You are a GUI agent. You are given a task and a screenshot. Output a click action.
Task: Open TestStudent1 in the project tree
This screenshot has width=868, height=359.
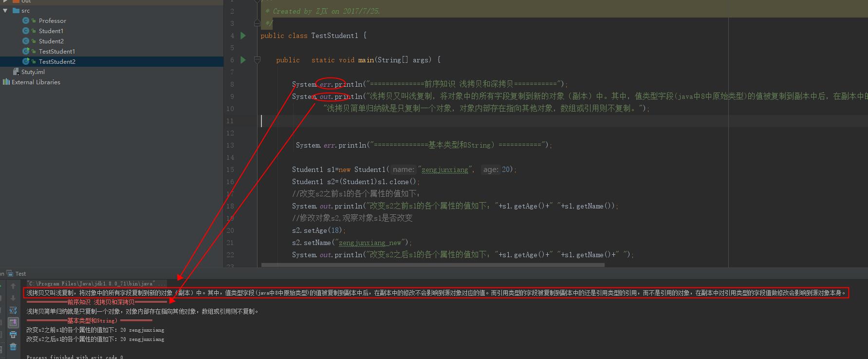tap(57, 51)
